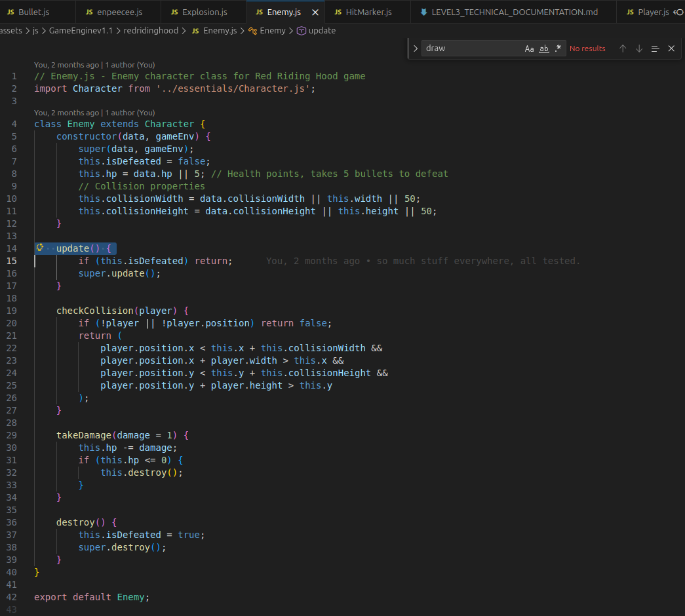The image size is (685, 616).
Task: Click the lightbulb code action icon
Action: [40, 248]
